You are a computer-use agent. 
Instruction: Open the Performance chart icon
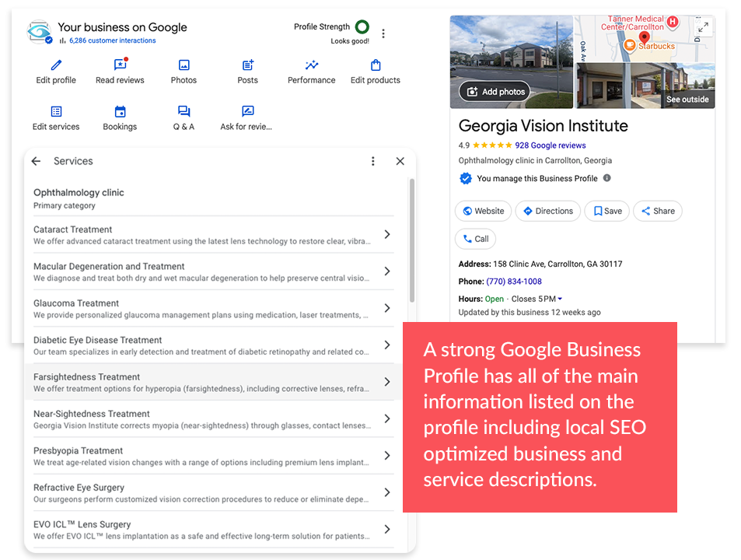tap(311, 65)
